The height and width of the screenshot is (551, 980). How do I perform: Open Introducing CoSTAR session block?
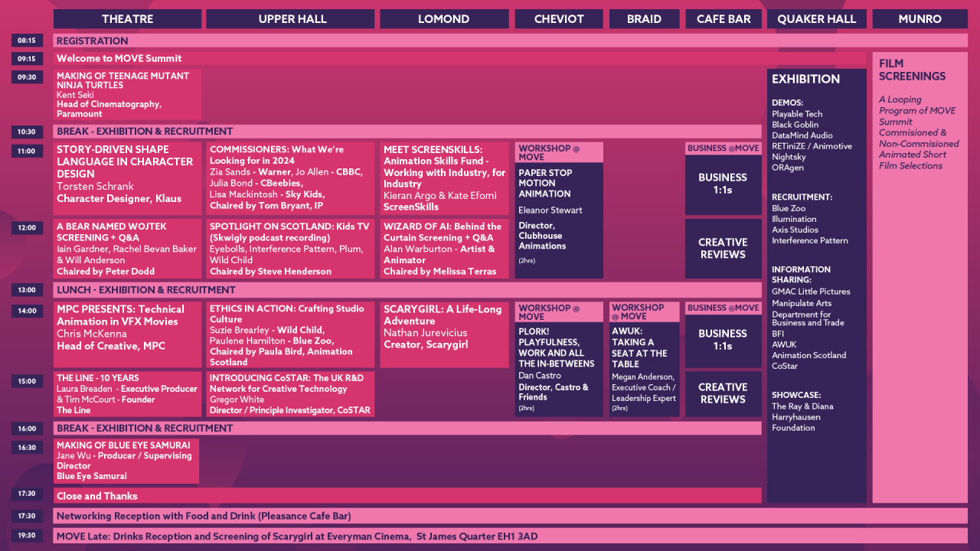coord(291,393)
